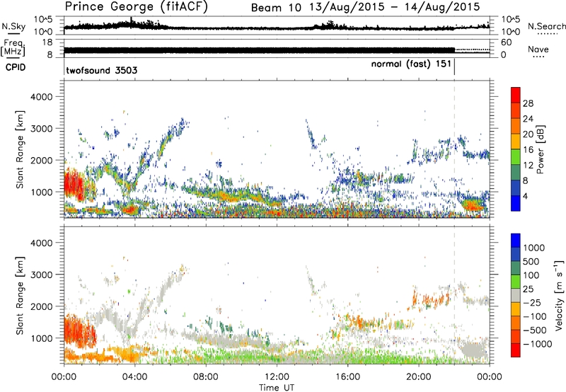566x392 pixels.
Task: Select the 'twofsound 3503' CPID label
Action: (x=102, y=70)
